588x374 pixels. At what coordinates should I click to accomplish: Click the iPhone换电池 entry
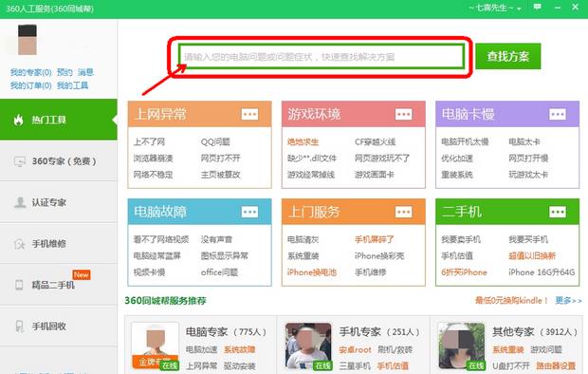tap(312, 272)
